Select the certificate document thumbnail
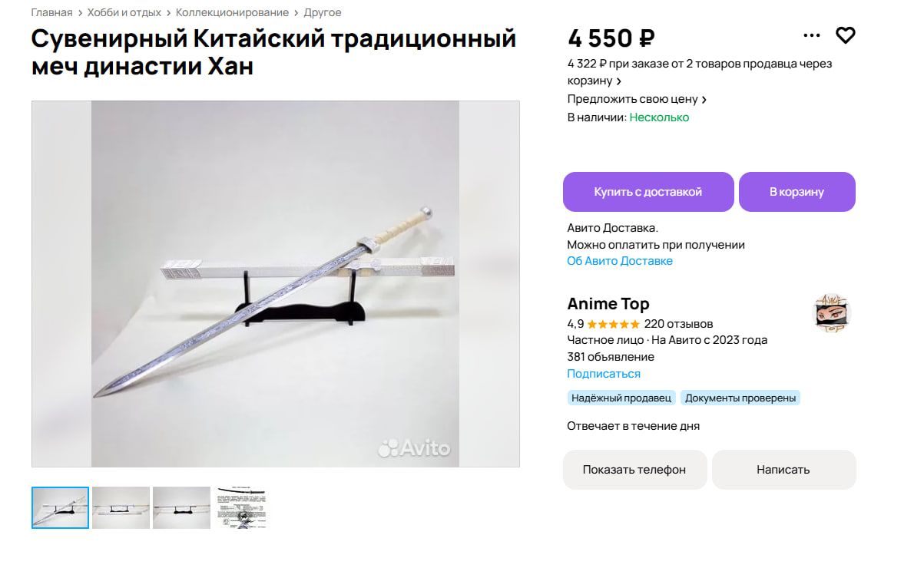Viewport: 924px width, 568px height. tap(242, 507)
